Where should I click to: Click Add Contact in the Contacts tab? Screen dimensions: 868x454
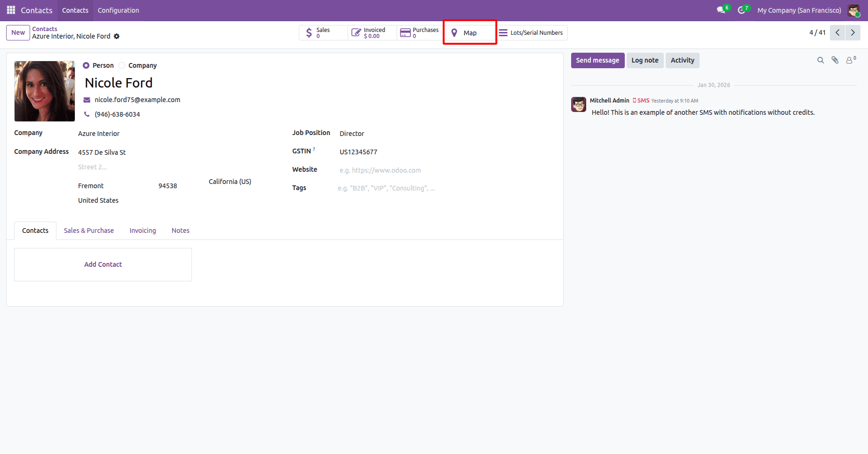103,264
